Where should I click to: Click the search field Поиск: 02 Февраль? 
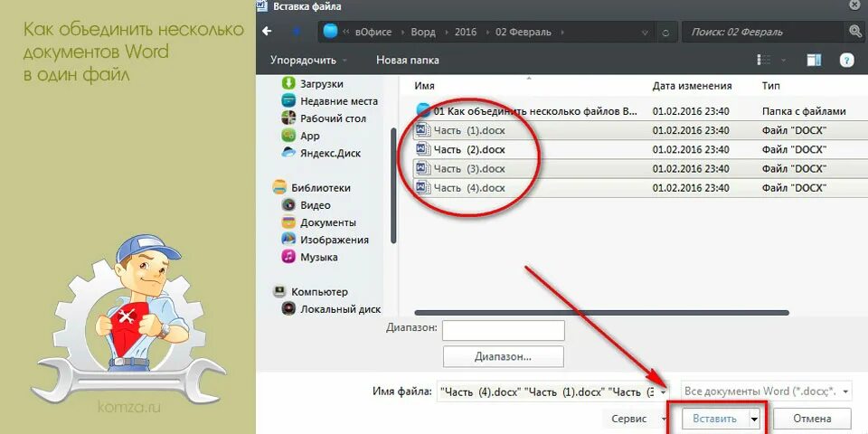[764, 33]
